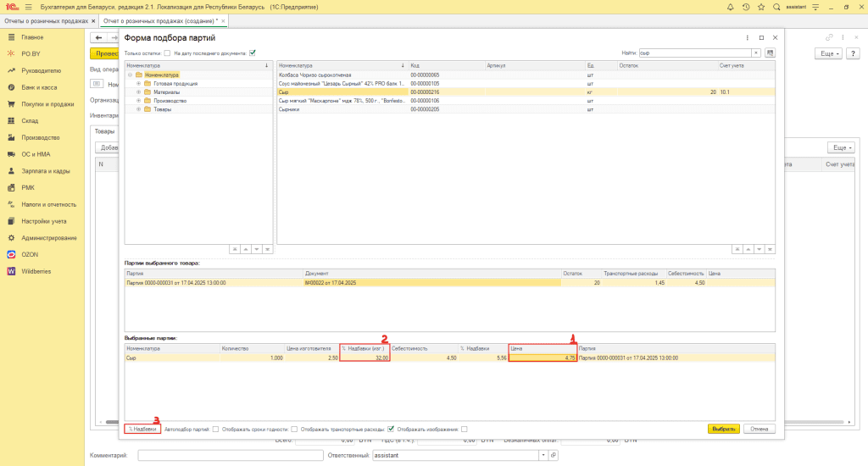Select Сыр row in nomenclature list

[x=526, y=92]
